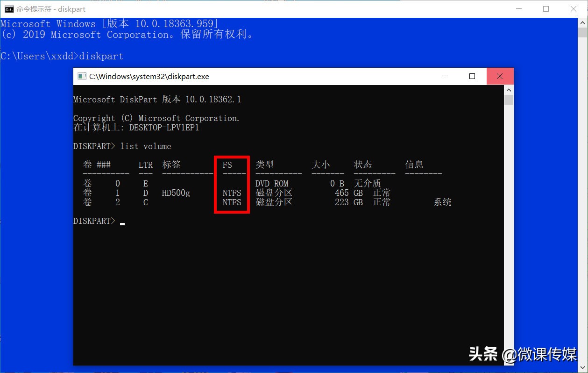The image size is (588, 373).
Task: Click the '状态' column header
Action: point(363,165)
